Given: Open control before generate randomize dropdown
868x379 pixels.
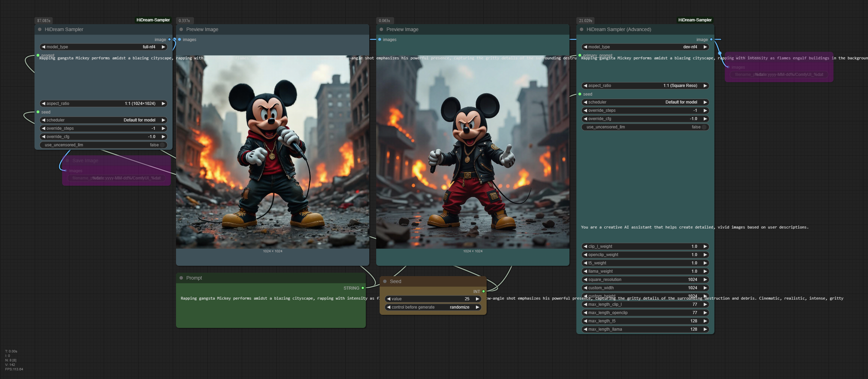Looking at the screenshot, I should click(433, 307).
